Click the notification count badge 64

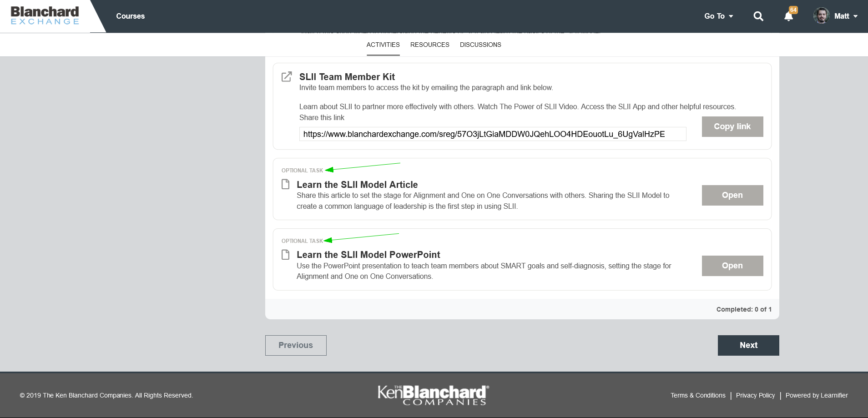coord(793,10)
